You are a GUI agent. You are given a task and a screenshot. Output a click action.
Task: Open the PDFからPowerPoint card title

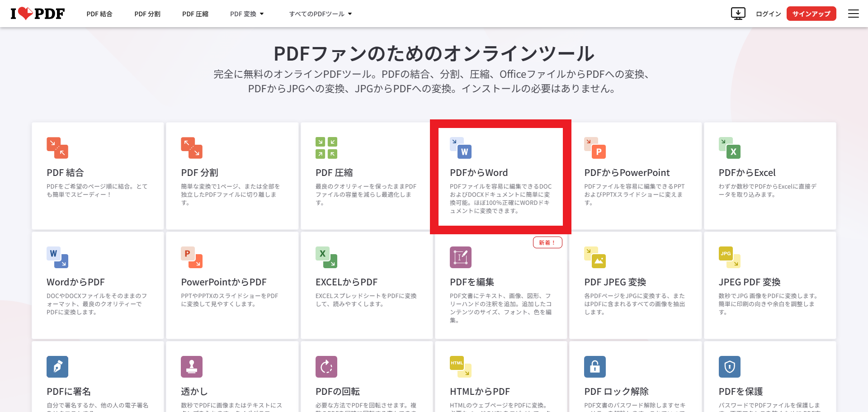(627, 173)
